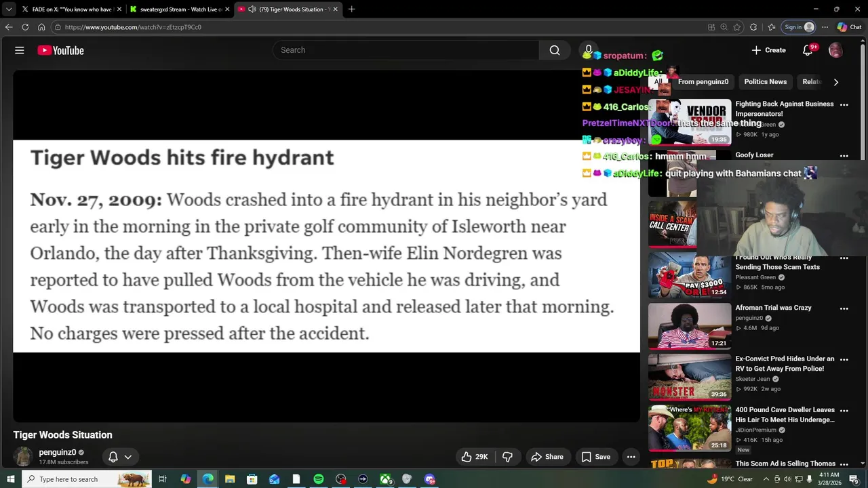Open the Windows Start menu
The width and height of the screenshot is (868, 488).
[10, 479]
